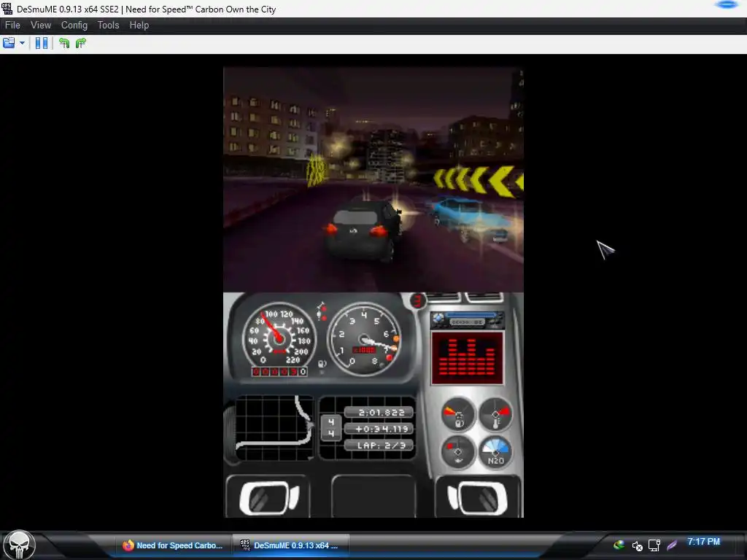Click the LAP: 2/3 indicator
Screen dimensions: 747x560
379,446
